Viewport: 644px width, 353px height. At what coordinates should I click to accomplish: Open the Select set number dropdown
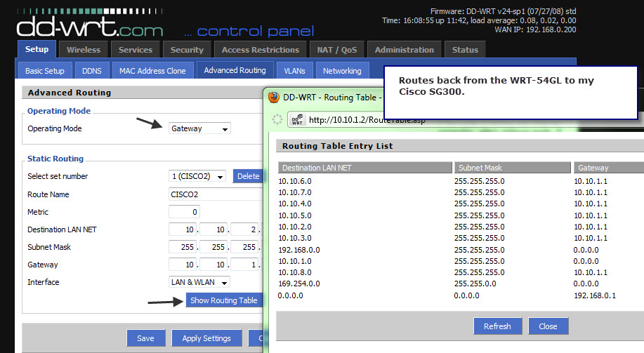[x=197, y=176]
